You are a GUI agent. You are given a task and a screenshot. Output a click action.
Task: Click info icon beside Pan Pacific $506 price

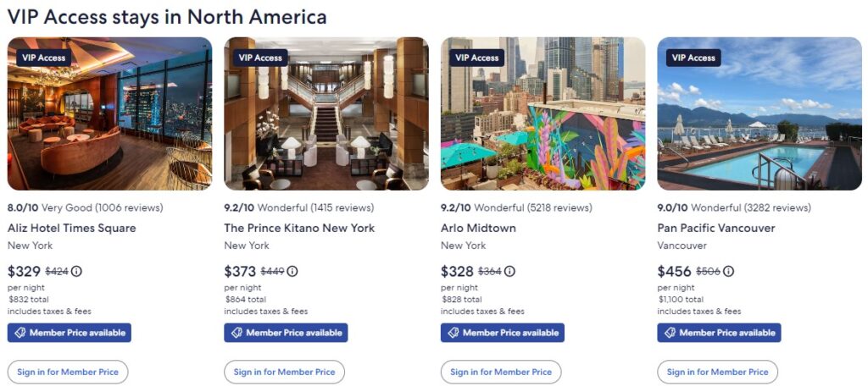click(x=728, y=272)
